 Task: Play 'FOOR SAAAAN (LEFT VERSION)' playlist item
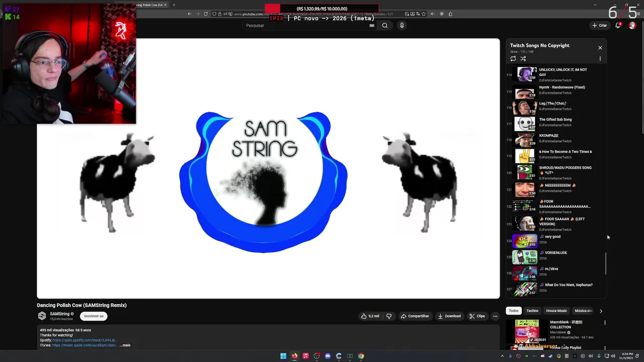pos(556,224)
